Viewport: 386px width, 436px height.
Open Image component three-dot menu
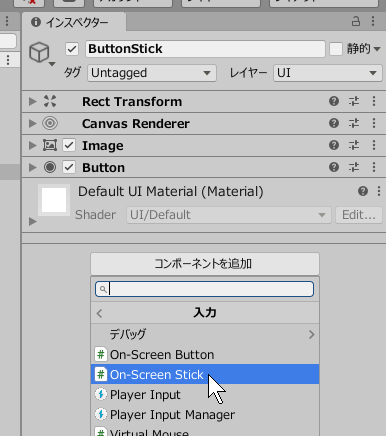click(374, 145)
